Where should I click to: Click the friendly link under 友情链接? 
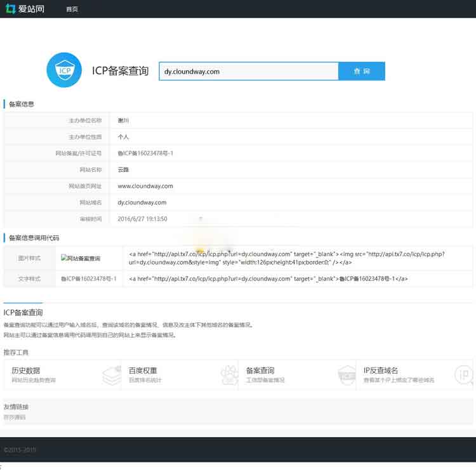tap(15, 417)
